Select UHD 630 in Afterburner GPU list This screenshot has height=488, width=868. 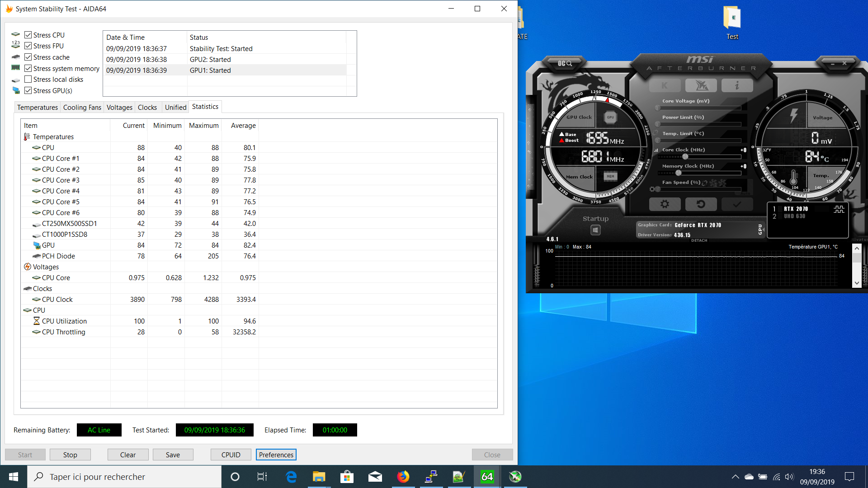point(794,216)
